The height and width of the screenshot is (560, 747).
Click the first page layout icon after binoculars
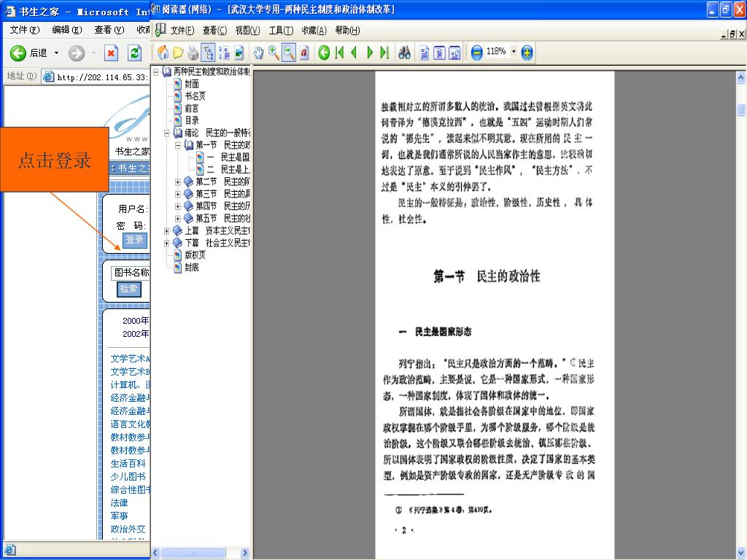pos(425,52)
